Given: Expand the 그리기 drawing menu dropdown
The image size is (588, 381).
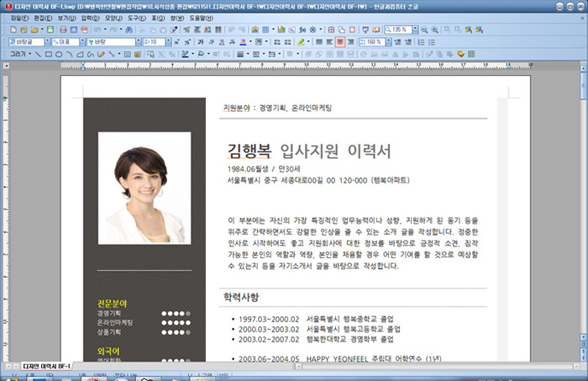Looking at the screenshot, I should pos(30,55).
